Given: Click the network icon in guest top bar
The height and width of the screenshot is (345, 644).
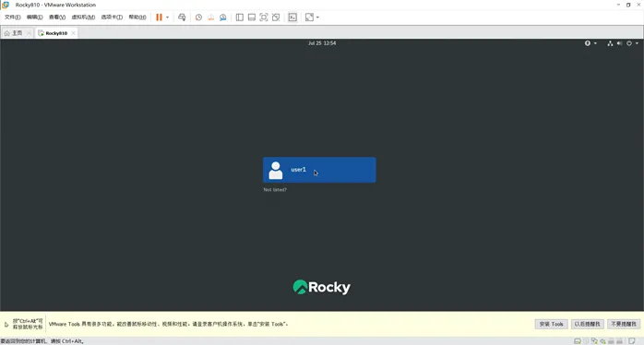Looking at the screenshot, I should pyautogui.click(x=610, y=43).
